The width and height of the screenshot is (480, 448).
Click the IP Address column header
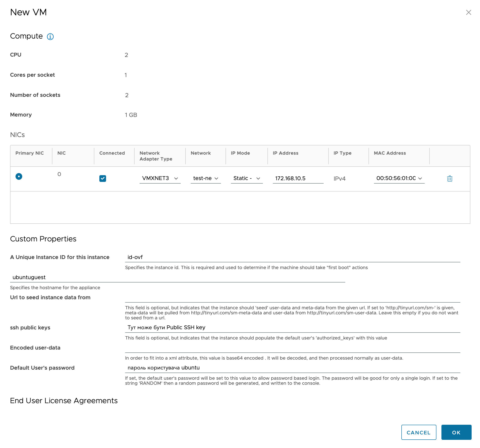[x=286, y=153]
